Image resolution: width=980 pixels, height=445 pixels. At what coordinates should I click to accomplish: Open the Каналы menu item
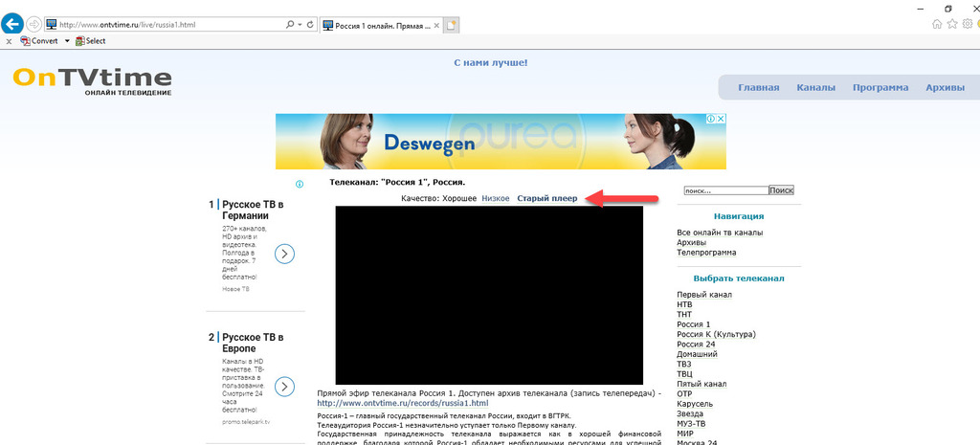click(x=815, y=88)
